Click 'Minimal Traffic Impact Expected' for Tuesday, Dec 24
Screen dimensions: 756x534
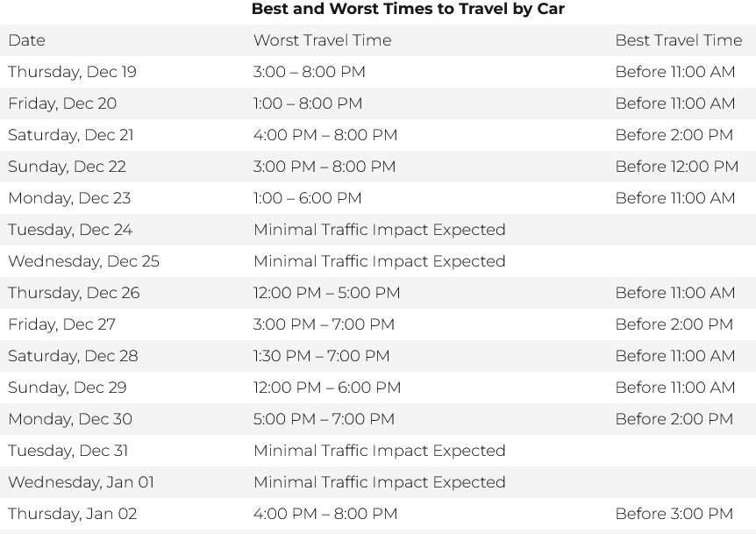[x=379, y=230]
